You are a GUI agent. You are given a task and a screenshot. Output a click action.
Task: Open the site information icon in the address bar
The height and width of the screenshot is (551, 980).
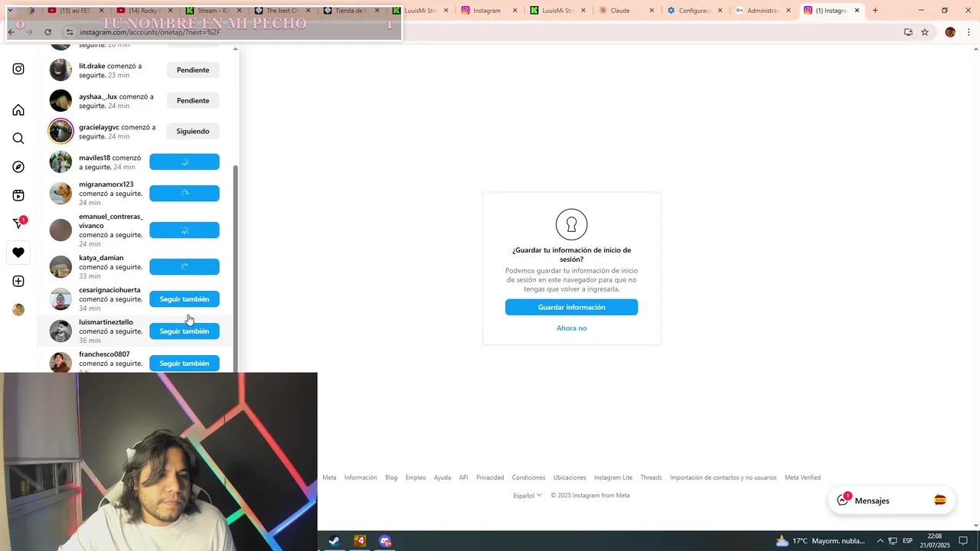[x=70, y=32]
